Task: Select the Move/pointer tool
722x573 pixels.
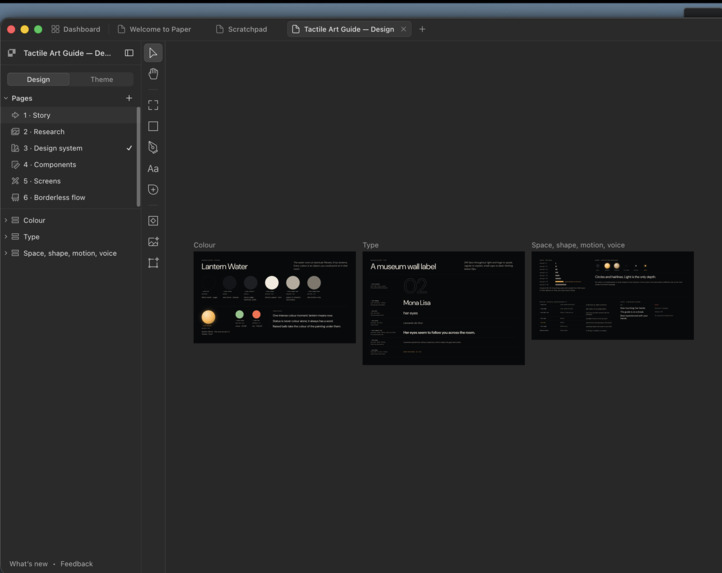Action: point(153,53)
